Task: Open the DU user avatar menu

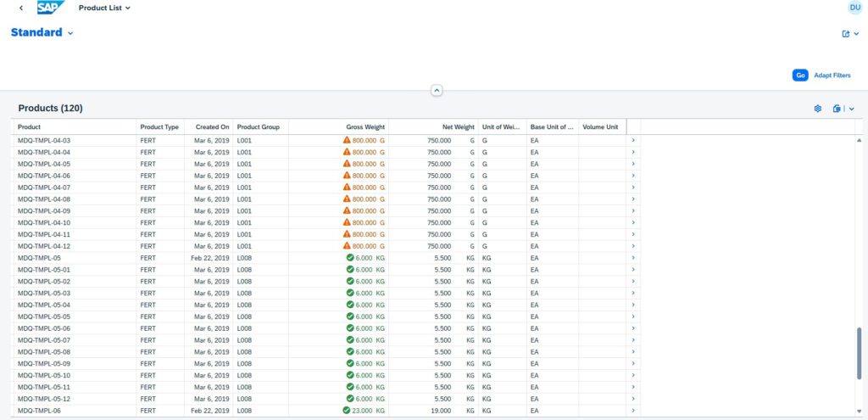Action: point(854,8)
